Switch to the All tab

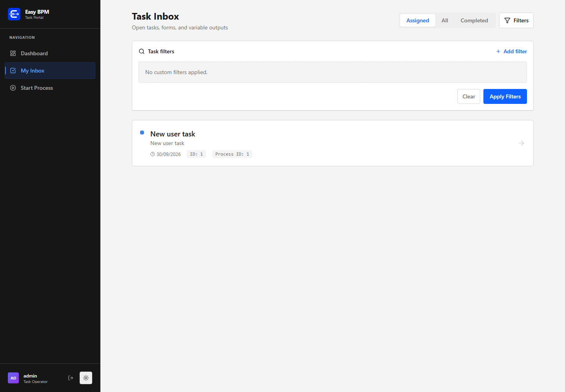445,20
